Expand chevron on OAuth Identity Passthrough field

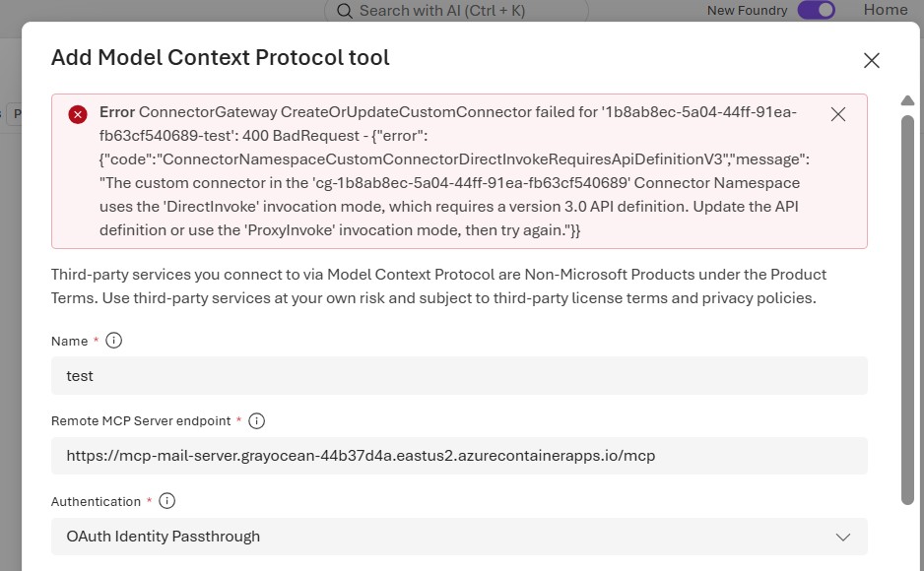tap(843, 537)
